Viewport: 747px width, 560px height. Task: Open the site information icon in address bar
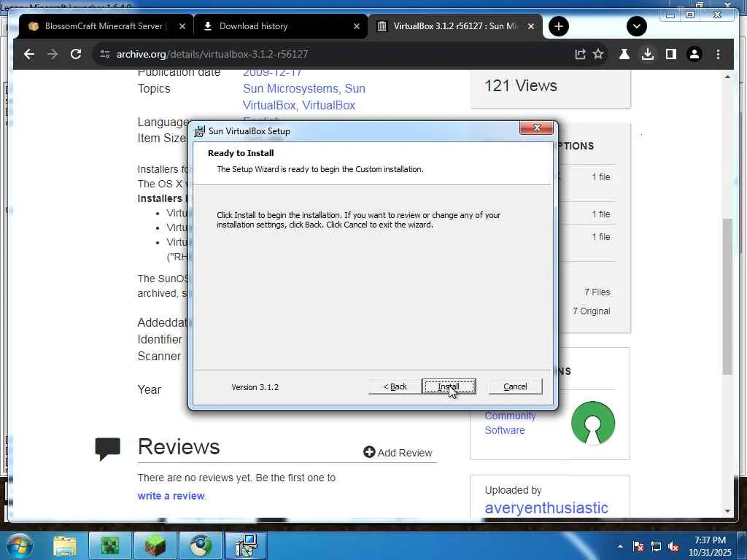(105, 54)
